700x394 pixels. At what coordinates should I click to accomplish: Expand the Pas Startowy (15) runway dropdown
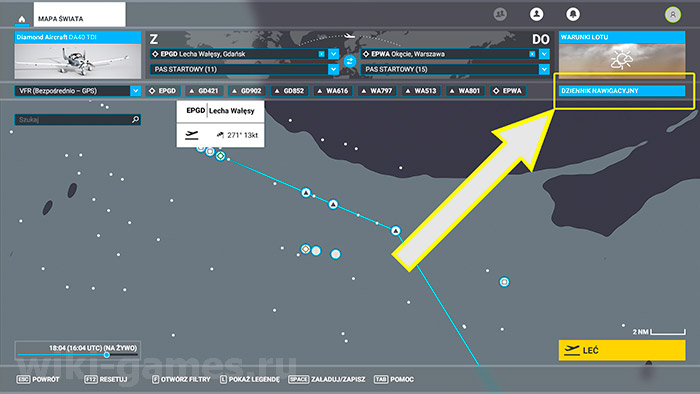544,69
